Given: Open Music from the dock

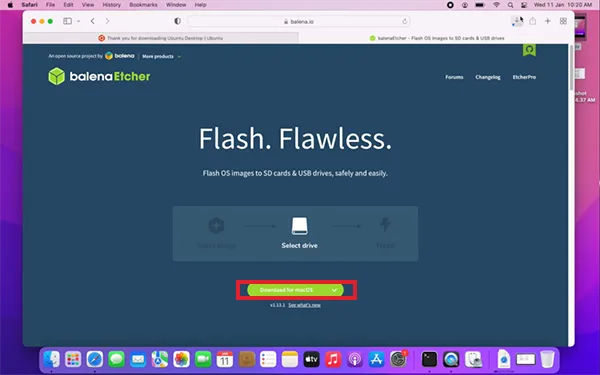Looking at the screenshot, I should (x=333, y=359).
